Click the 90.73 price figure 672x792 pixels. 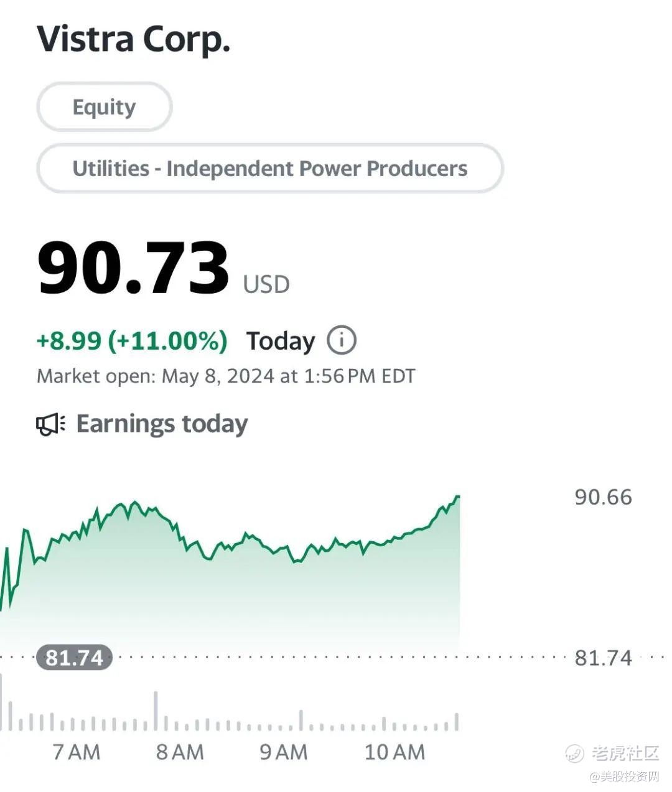coord(133,269)
